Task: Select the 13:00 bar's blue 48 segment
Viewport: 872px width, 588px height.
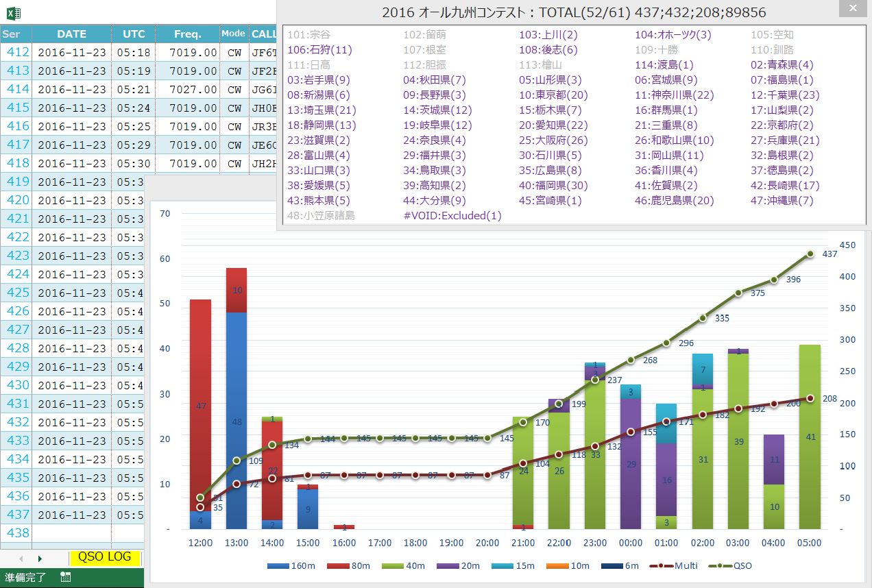Action: tap(237, 420)
